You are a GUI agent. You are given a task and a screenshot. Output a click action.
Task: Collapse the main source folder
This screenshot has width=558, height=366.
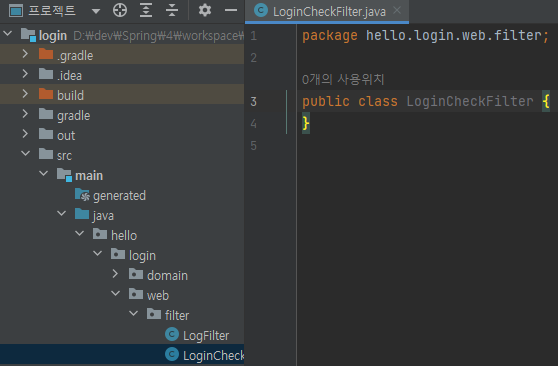pos(43,173)
